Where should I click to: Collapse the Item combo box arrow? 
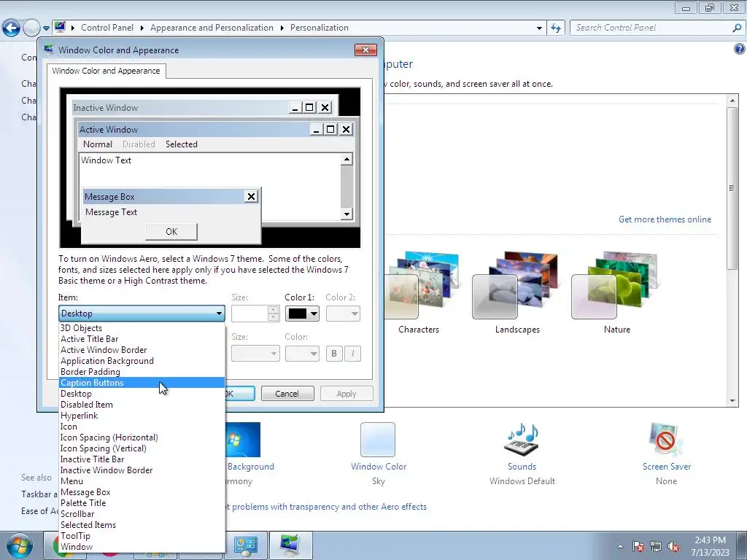[x=219, y=314]
